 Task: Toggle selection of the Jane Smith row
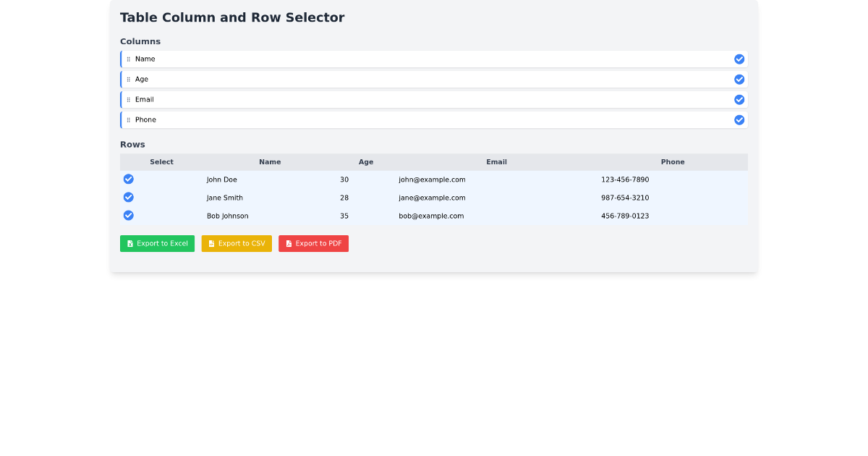point(128,197)
